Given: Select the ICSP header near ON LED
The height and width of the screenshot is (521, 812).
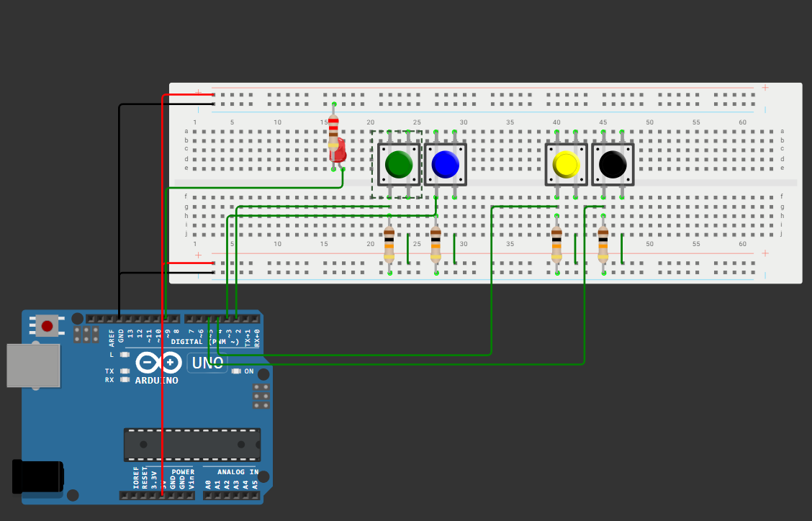Looking at the screenshot, I should coord(261,397).
